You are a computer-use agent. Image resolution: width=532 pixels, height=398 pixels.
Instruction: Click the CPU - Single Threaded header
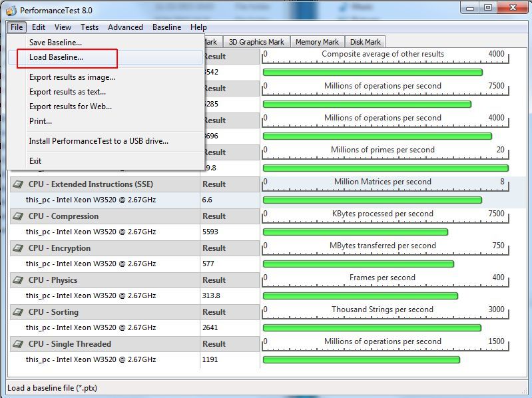tap(105, 344)
